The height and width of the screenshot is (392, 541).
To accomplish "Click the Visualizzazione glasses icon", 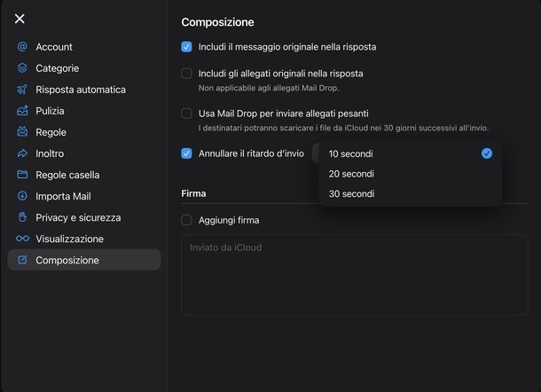I will point(22,239).
